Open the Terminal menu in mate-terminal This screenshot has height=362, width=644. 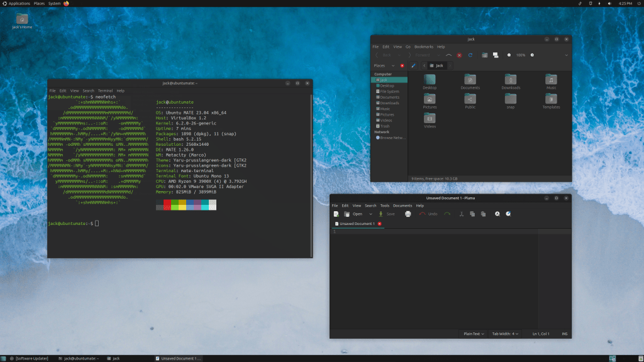[104, 90]
